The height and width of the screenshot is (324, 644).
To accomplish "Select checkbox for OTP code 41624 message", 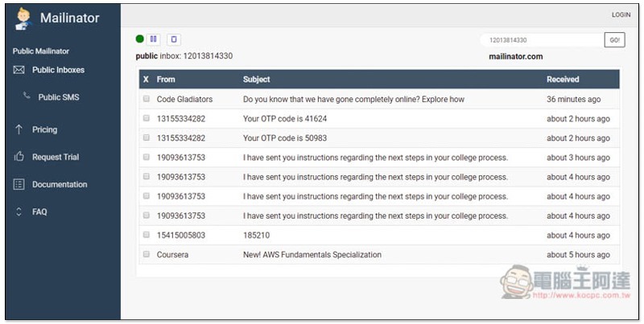I will (146, 118).
